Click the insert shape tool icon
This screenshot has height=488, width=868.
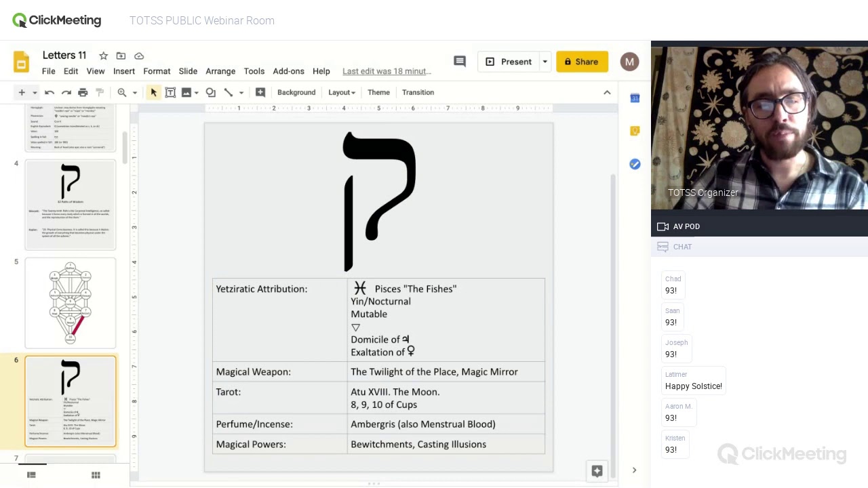pyautogui.click(x=211, y=92)
